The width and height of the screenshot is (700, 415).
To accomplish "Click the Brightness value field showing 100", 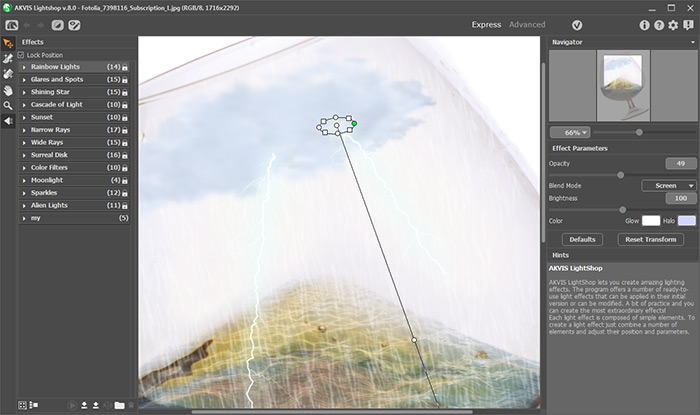I will click(681, 198).
